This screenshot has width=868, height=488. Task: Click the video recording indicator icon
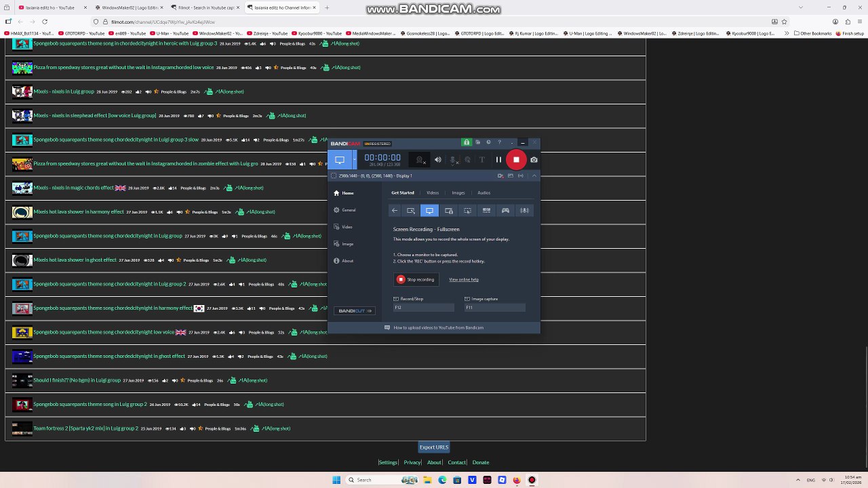(500, 176)
